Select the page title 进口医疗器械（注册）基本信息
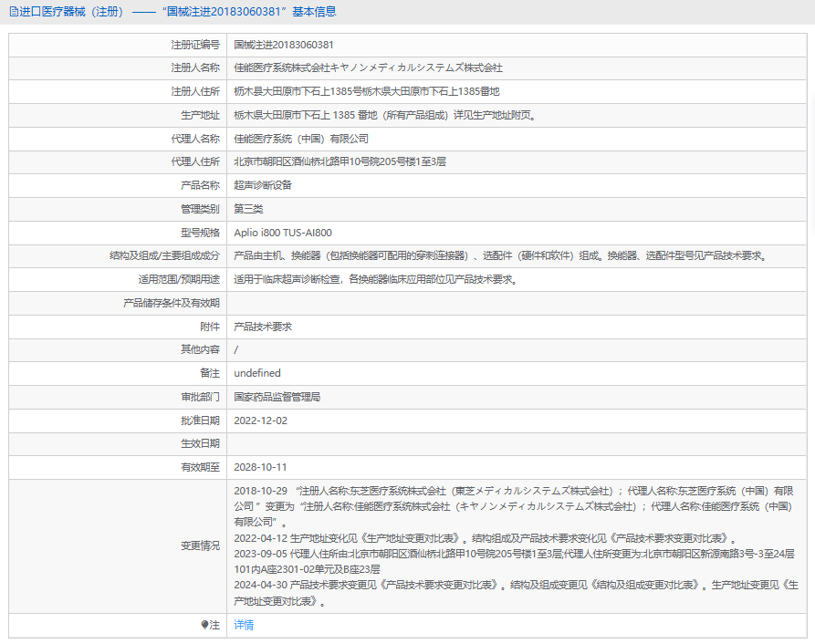815x644 pixels. [173, 12]
